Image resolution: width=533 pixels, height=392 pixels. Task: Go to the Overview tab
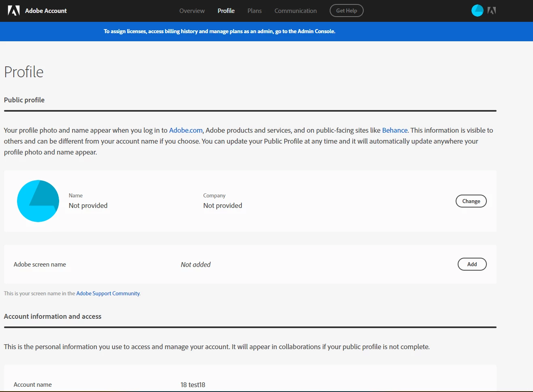192,11
